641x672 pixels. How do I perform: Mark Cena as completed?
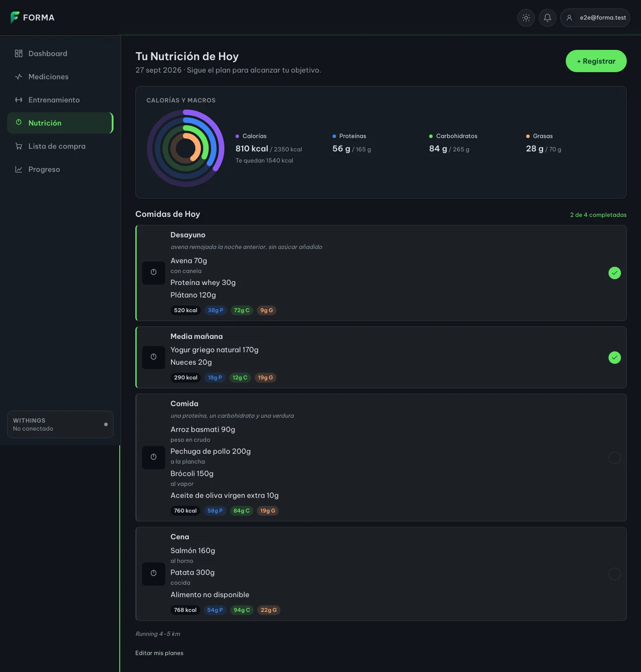pyautogui.click(x=615, y=574)
